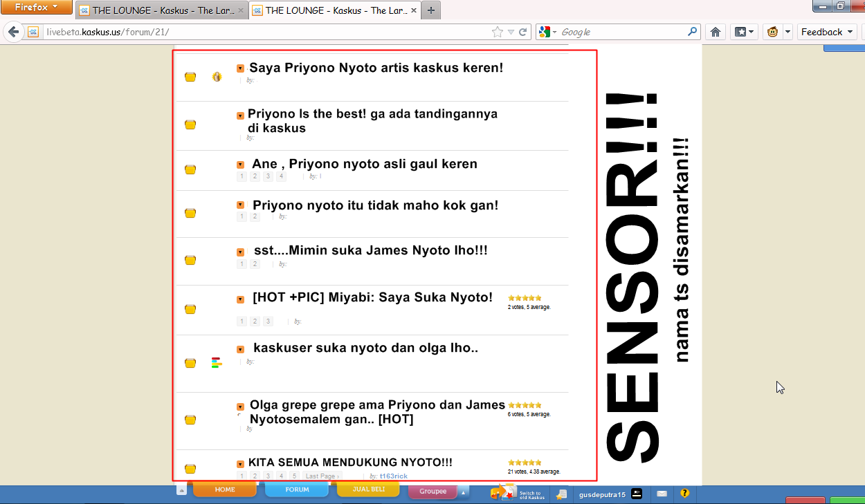
Task: Open thread 'Priyono Is the best! ga ada tandingannya'
Action: tap(373, 121)
